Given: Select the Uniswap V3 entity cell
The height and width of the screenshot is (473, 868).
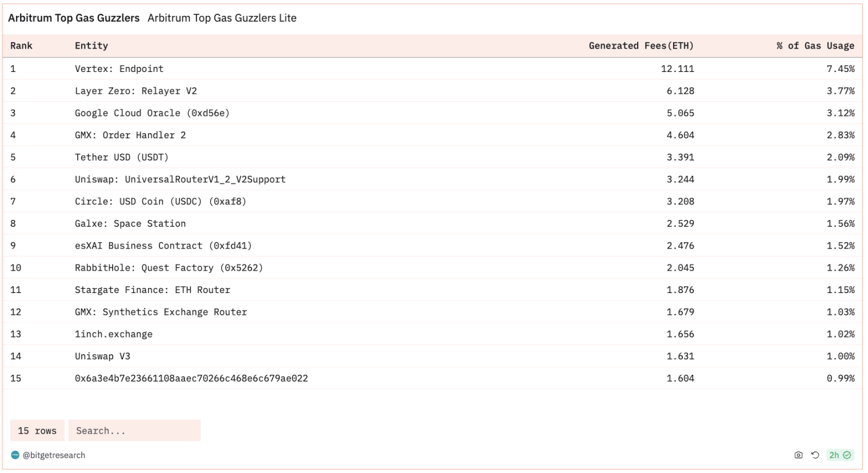Looking at the screenshot, I should (x=102, y=356).
